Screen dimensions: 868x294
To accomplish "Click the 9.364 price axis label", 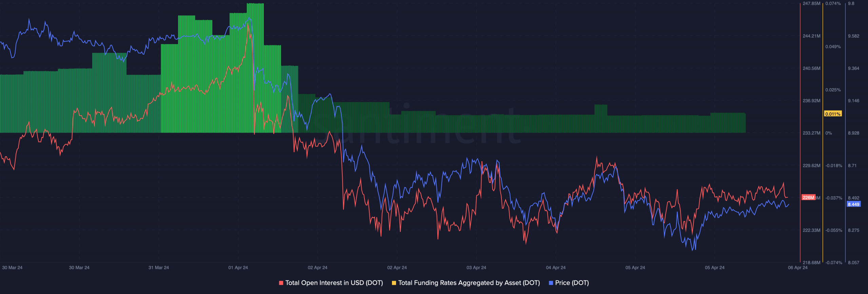I will tap(853, 68).
